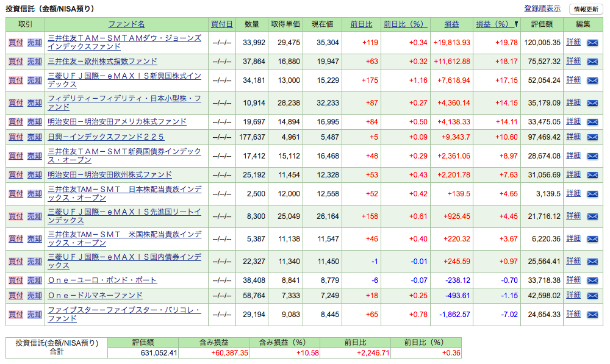Image resolution: width=610 pixels, height=364 pixels.
Task: Open fund 明治安田-明治安田アメリカ株式ファンド
Action: [x=117, y=122]
